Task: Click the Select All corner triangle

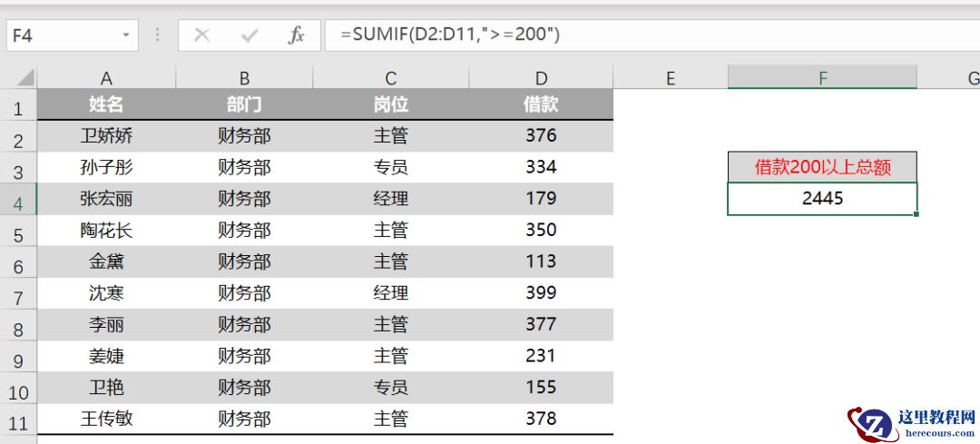Action: [24, 78]
